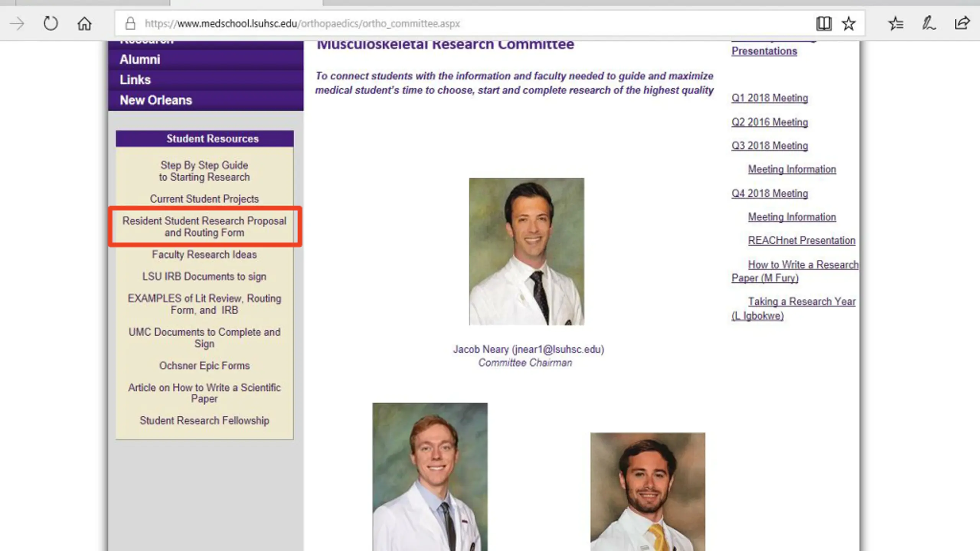Click the Committee Chairman caption
This screenshot has height=551, width=980.
pos(525,363)
